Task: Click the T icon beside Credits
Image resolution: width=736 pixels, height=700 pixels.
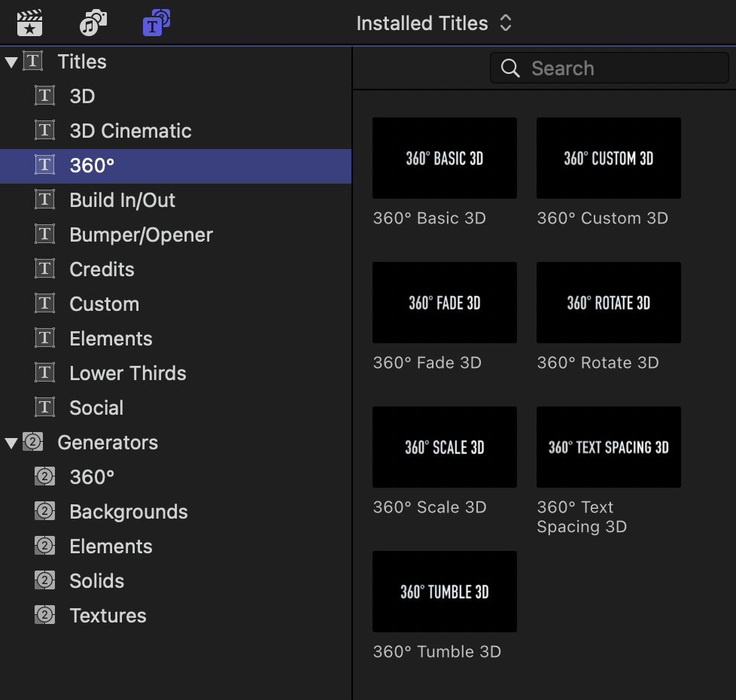Action: pos(44,269)
